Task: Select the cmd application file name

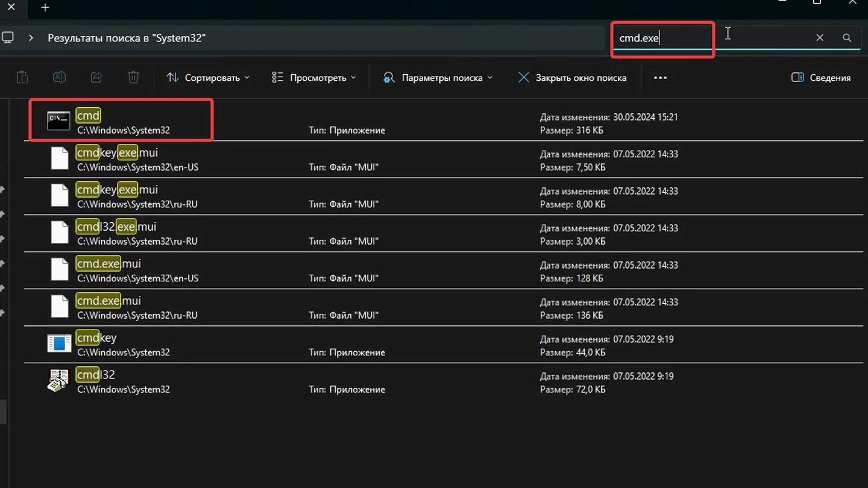Action: 88,116
